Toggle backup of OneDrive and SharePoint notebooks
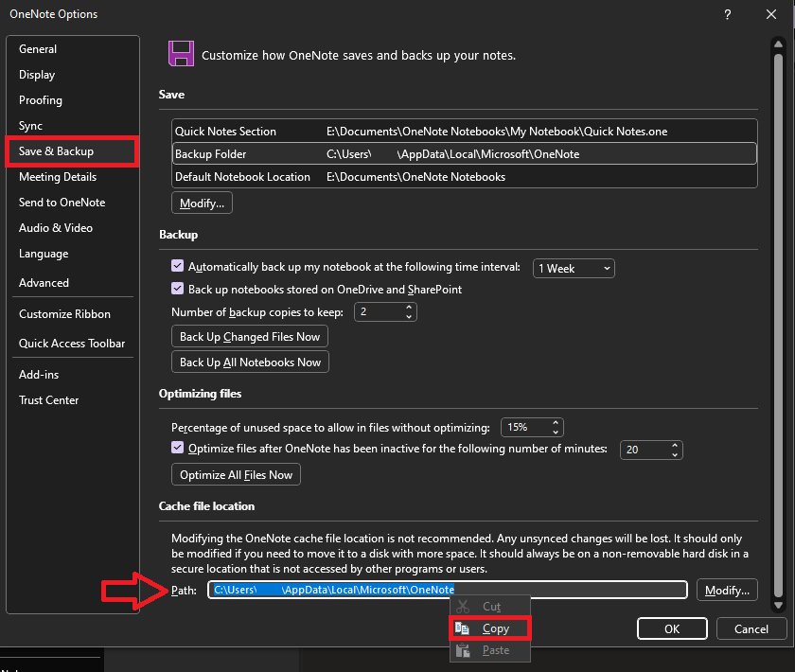795x672 pixels. 178,289
